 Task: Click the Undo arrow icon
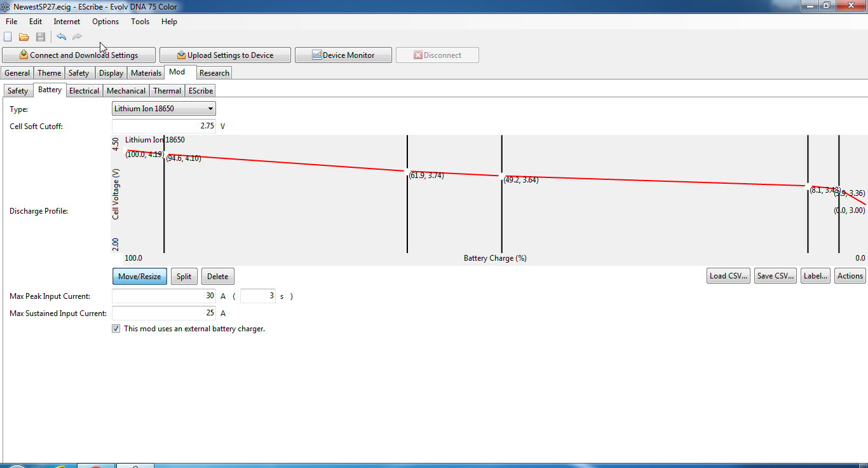click(61, 37)
